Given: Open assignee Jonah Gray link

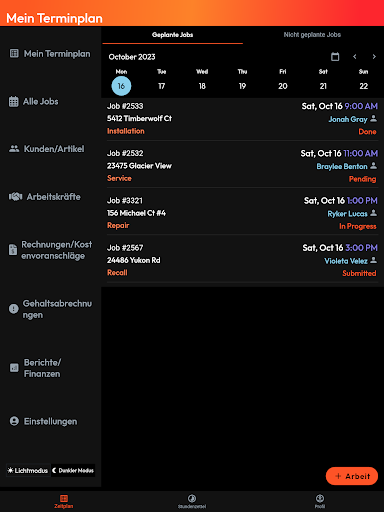Looking at the screenshot, I should (x=348, y=119).
